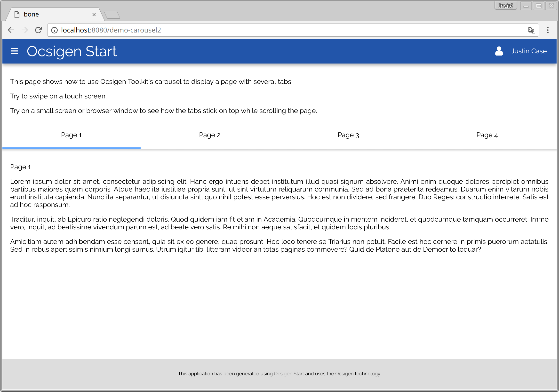The width and height of the screenshot is (559, 392).
Task: Click the browser back arrow
Action: (x=11, y=30)
